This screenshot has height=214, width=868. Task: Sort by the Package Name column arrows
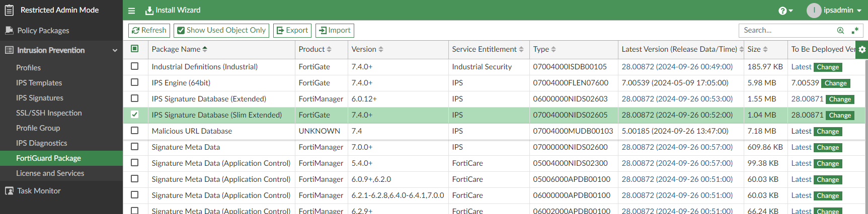point(205,49)
